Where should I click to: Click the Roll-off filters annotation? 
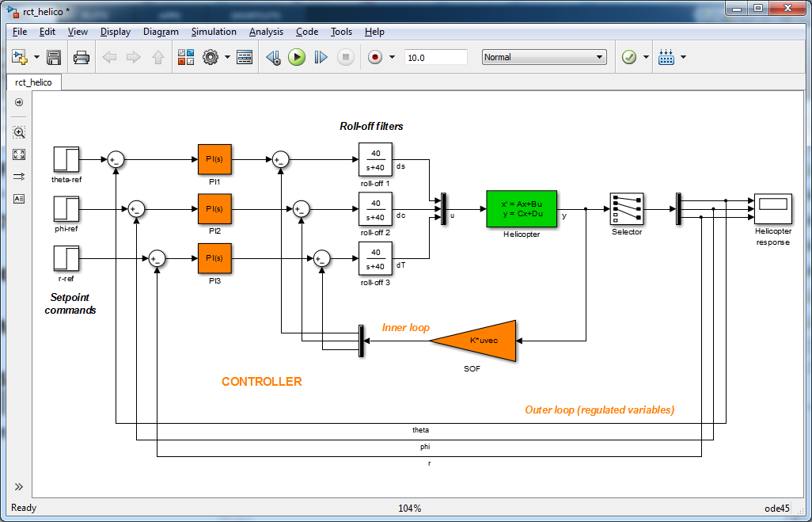click(x=371, y=126)
